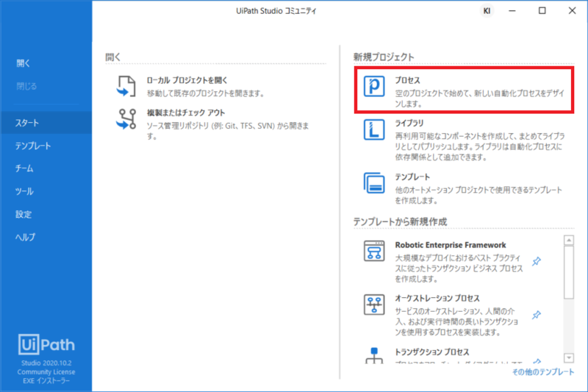Pin the Robotic Enterprise Framework template
588x392 pixels.
point(537,261)
